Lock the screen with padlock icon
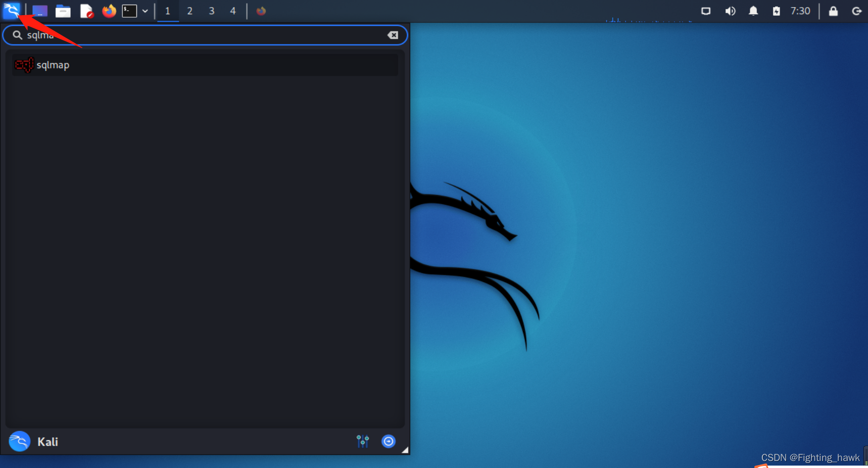The image size is (868, 468). tap(833, 11)
